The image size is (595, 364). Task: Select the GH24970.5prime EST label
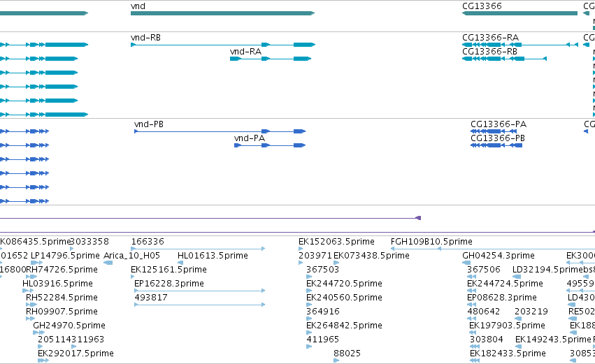(69, 326)
